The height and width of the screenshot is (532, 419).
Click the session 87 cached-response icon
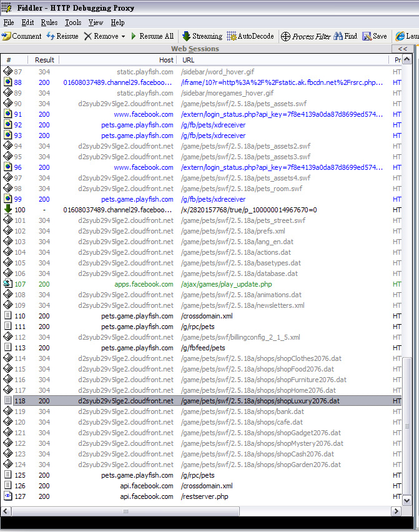click(7, 71)
